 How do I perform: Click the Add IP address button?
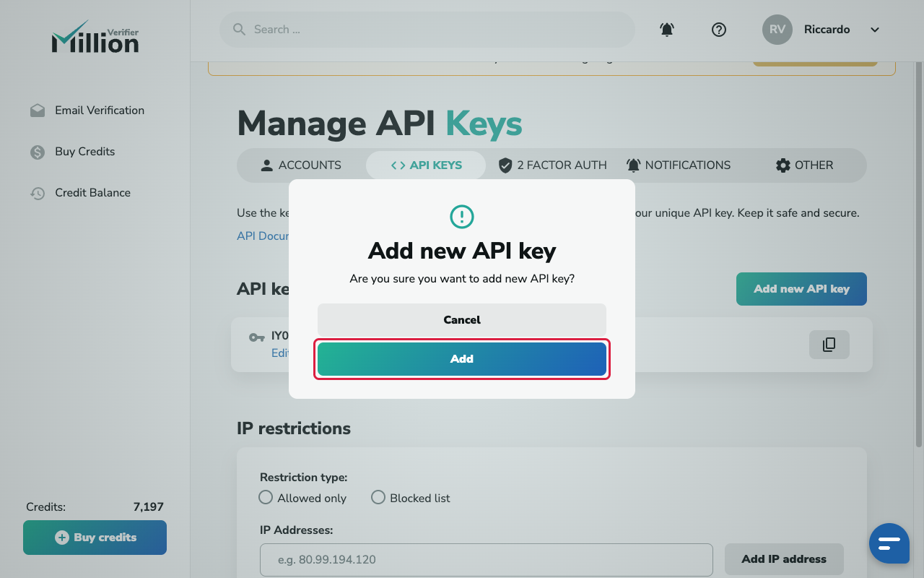click(x=784, y=559)
